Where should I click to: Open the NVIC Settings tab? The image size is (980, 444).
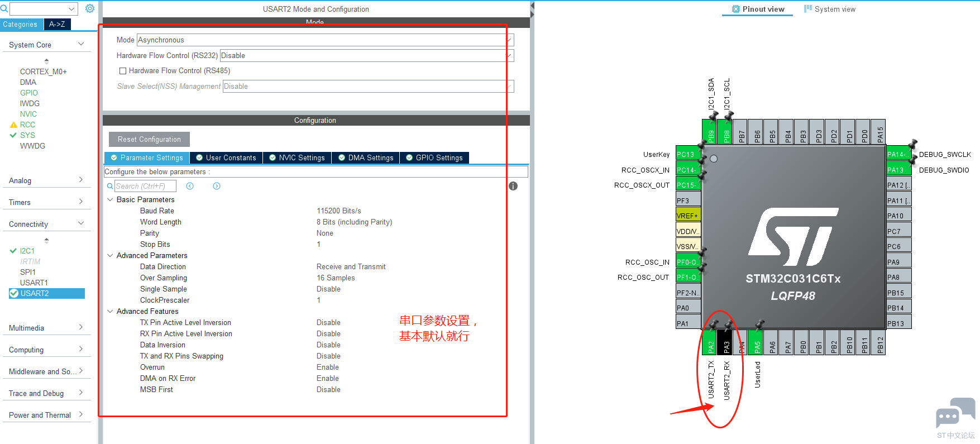(297, 157)
